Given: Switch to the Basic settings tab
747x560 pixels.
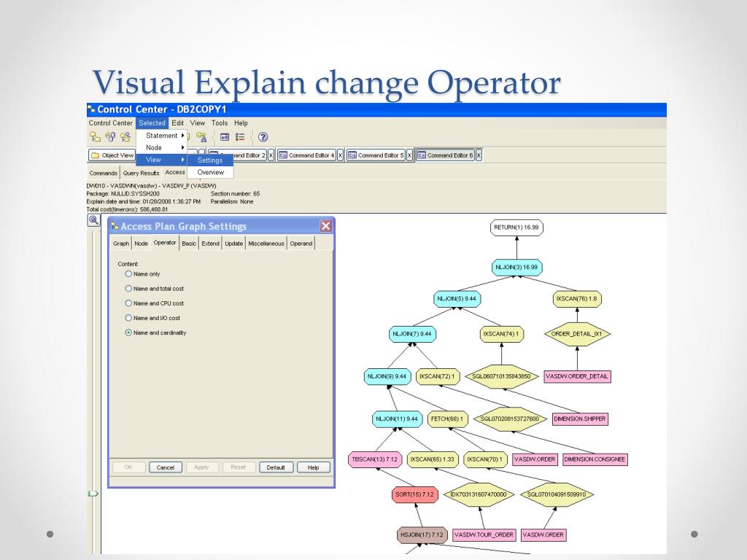Looking at the screenshot, I should 189,244.
